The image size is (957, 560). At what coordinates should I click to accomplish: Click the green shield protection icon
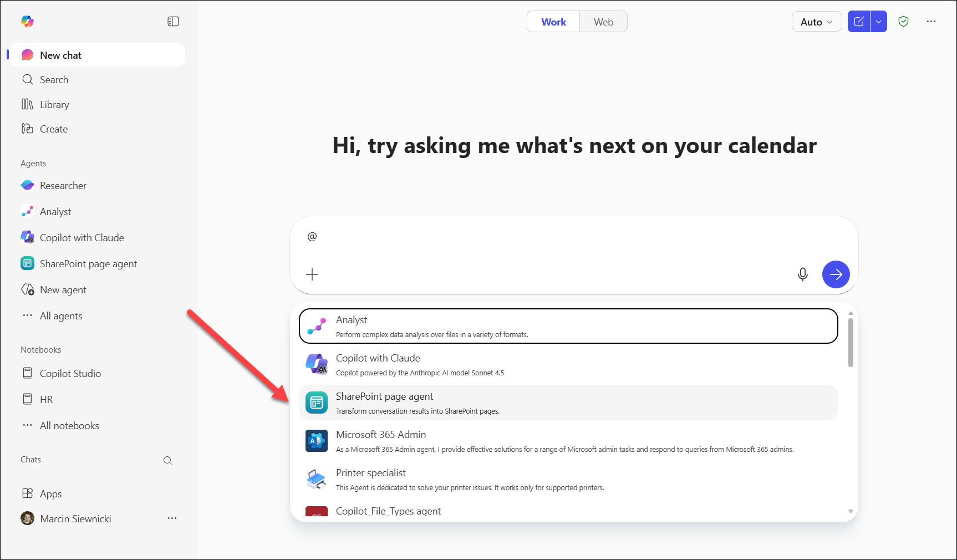click(x=903, y=22)
